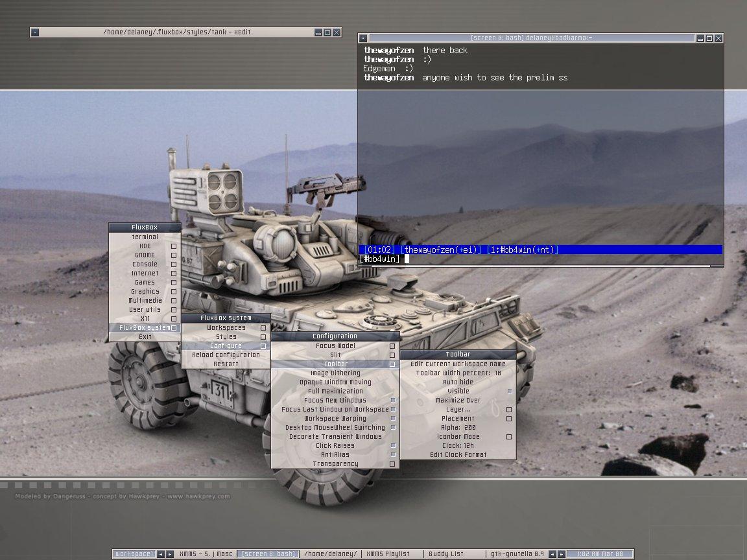This screenshot has width=747, height=560.
Task: Select Edit Clock Format
Action: coord(458,455)
